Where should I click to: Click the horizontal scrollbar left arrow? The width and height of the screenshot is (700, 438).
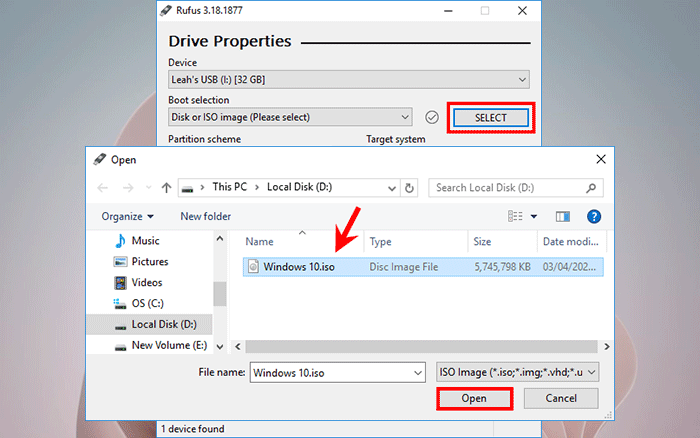(238, 346)
